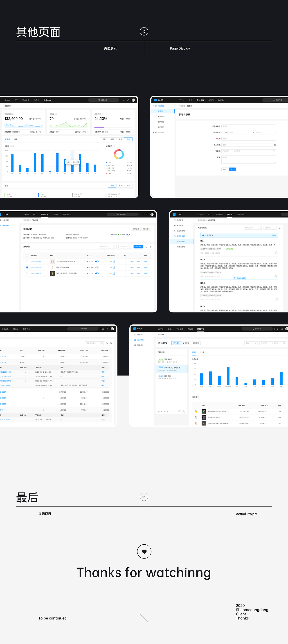Check the checkbox for row XVU210122005
The height and width of the screenshot is (644, 288).
27,262
